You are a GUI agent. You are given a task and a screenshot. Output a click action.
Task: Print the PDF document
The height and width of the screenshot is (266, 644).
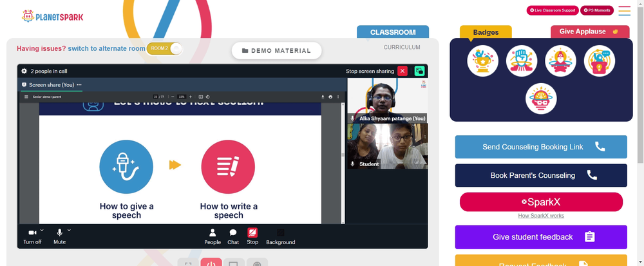click(330, 97)
